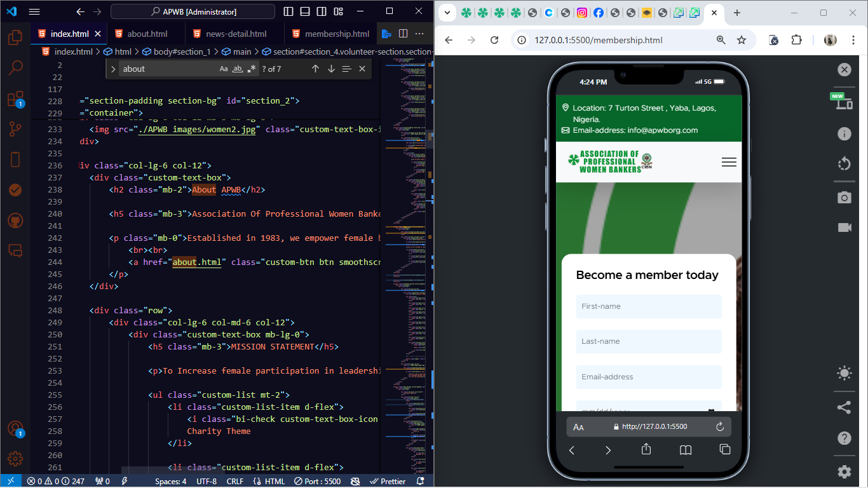Viewport: 868px width, 488px height.
Task: Open the Source Control view
Action: (15, 130)
